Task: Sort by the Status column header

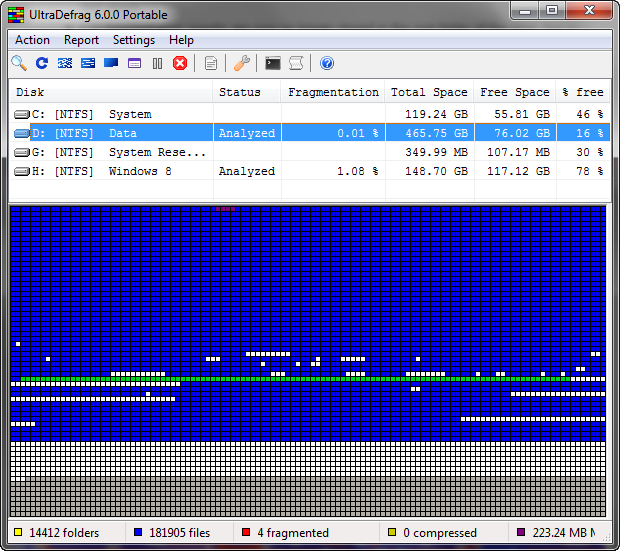Action: coord(247,92)
